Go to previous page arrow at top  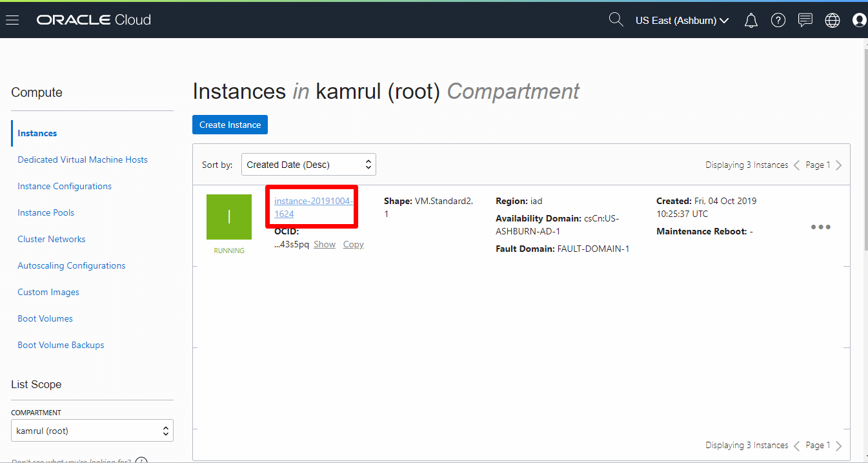pos(797,165)
